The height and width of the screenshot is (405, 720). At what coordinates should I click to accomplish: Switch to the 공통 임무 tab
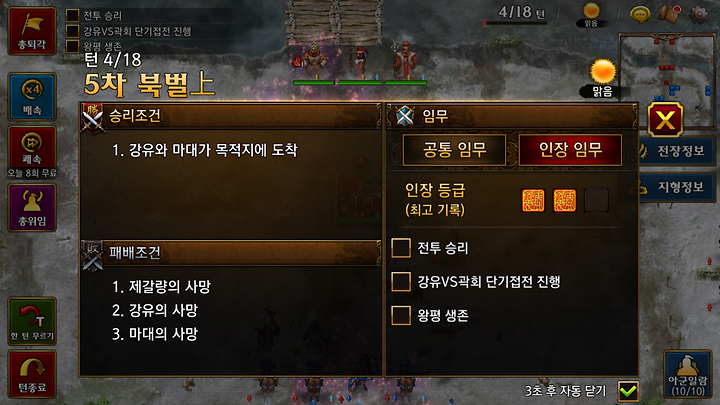(454, 150)
